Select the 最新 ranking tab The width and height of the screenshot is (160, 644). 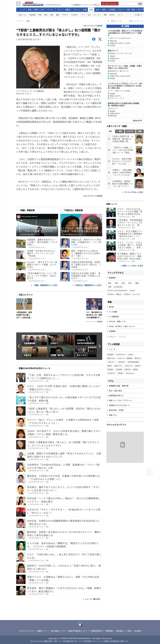(110, 131)
